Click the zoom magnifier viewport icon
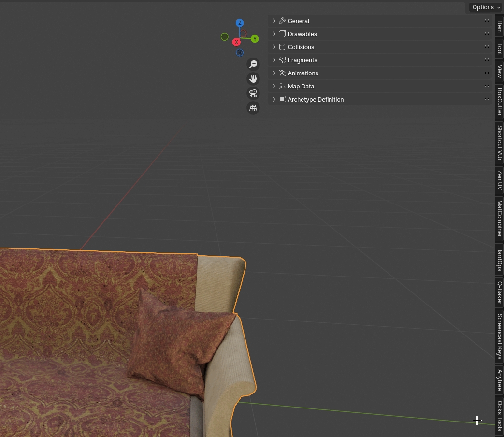 pos(253,64)
